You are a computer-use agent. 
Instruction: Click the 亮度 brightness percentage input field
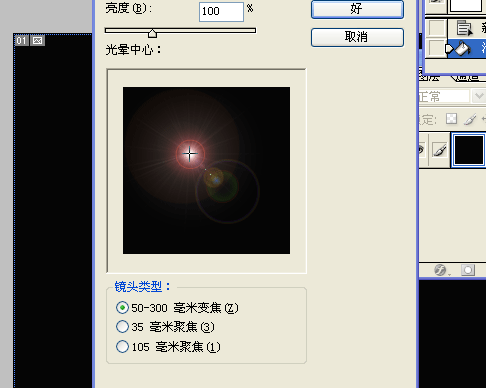pos(221,12)
